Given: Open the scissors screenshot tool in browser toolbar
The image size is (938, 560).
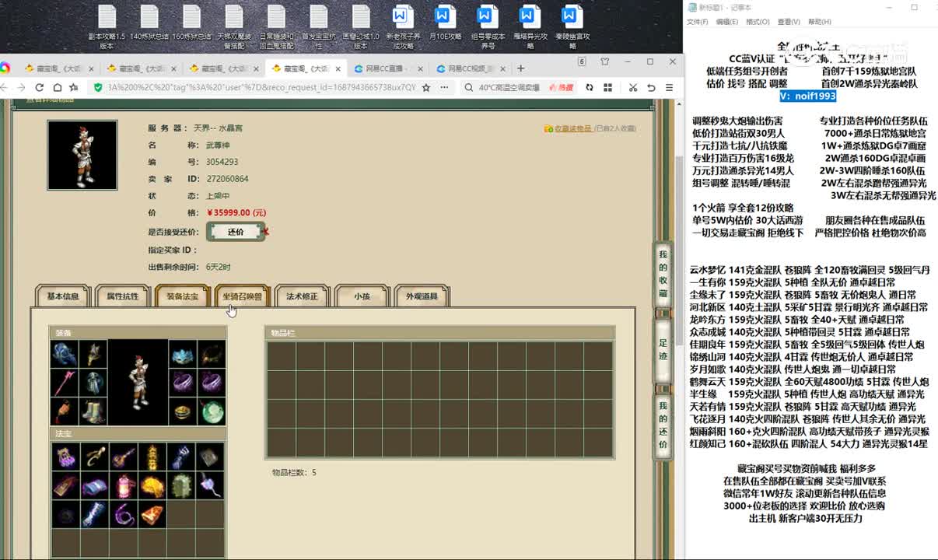Looking at the screenshot, I should [633, 88].
